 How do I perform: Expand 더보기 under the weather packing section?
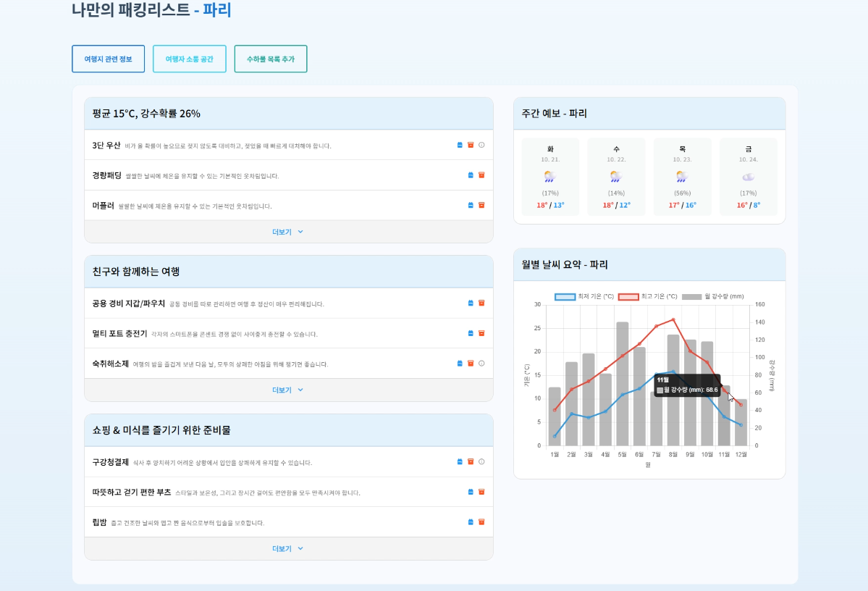click(x=288, y=232)
